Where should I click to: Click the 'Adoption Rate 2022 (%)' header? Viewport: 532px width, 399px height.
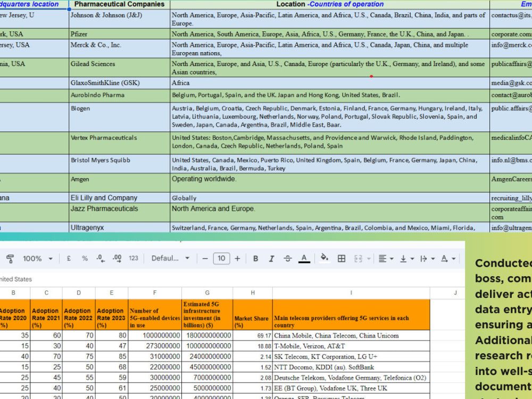click(x=79, y=314)
